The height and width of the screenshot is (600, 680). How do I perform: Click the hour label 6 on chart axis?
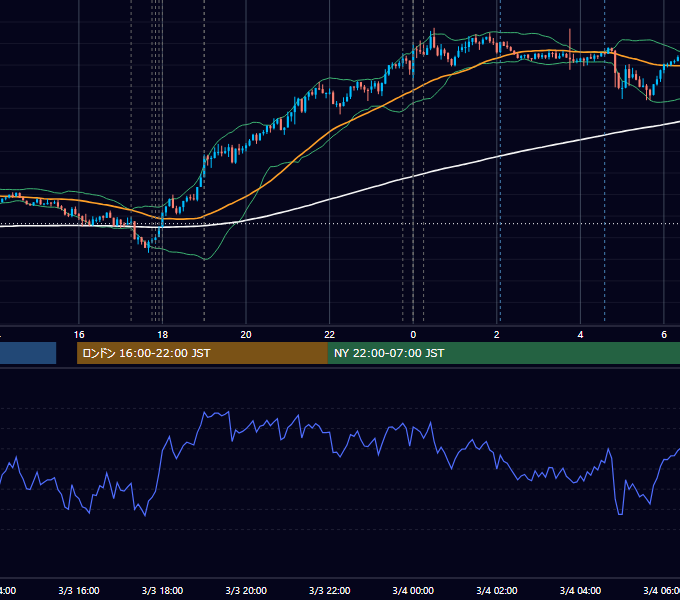coord(664,335)
